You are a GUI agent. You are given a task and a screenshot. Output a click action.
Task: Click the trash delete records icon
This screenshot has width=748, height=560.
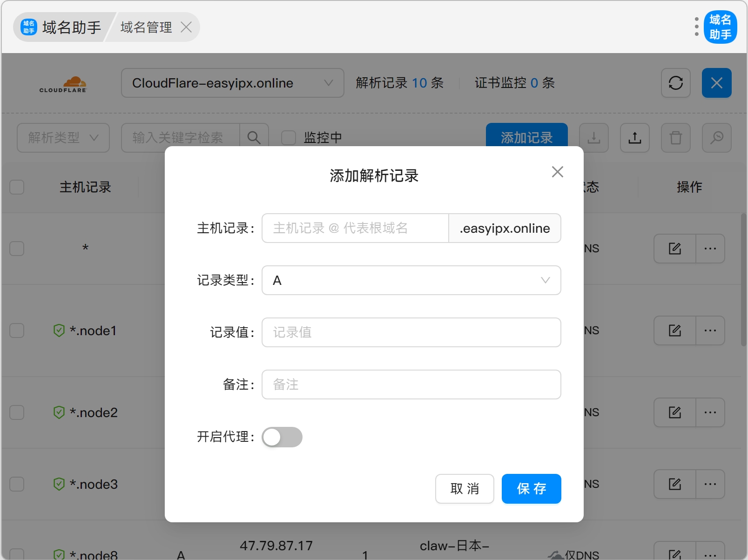click(675, 138)
